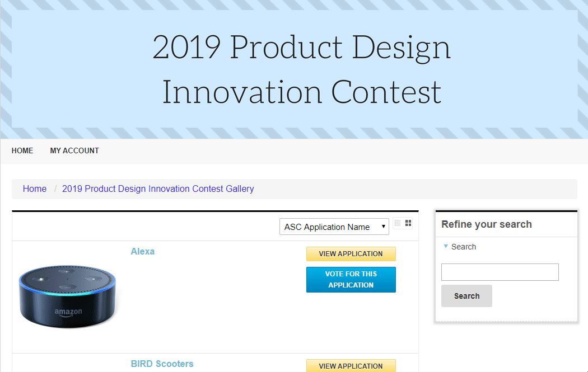Screen dimensions: 588x372
Task: Open 2019 Product Design Innovation Contest Gallery breadcrumb
Action: (158, 189)
